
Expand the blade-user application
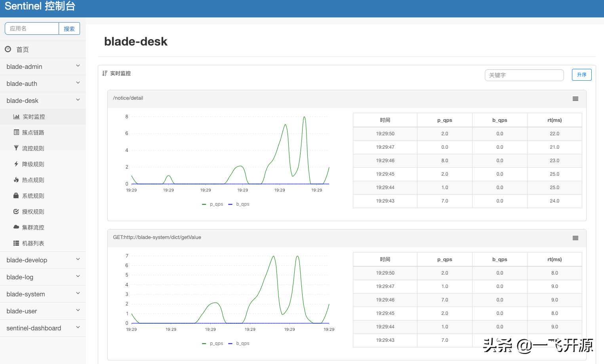pos(43,311)
